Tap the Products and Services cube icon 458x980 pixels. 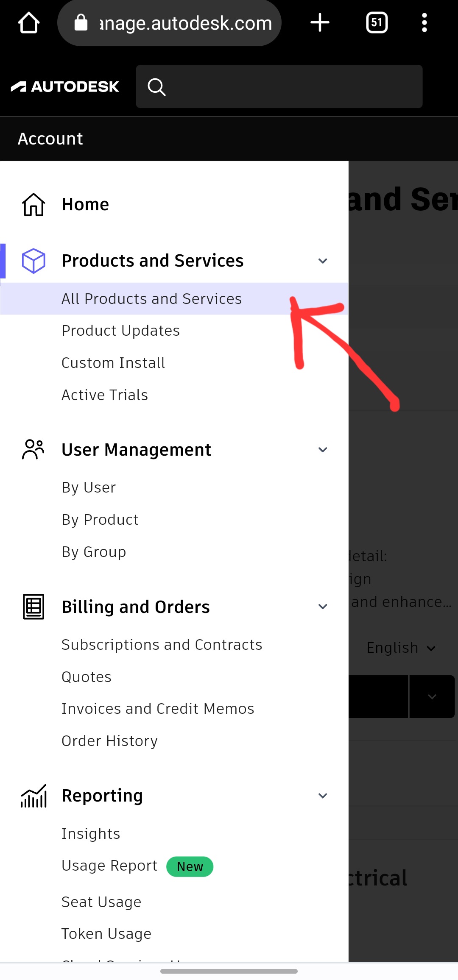[34, 261]
